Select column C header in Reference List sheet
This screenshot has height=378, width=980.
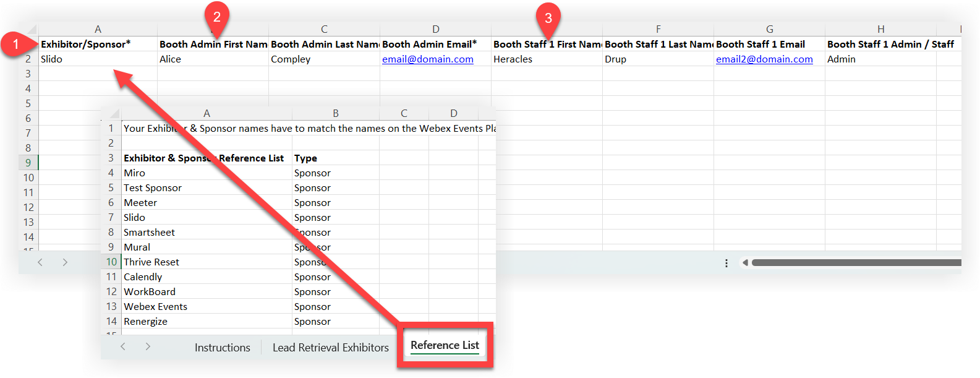[x=404, y=113]
